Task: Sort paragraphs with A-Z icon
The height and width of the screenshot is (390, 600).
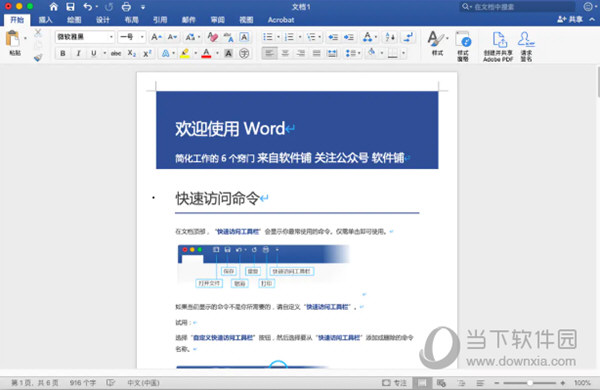Action: pyautogui.click(x=390, y=37)
